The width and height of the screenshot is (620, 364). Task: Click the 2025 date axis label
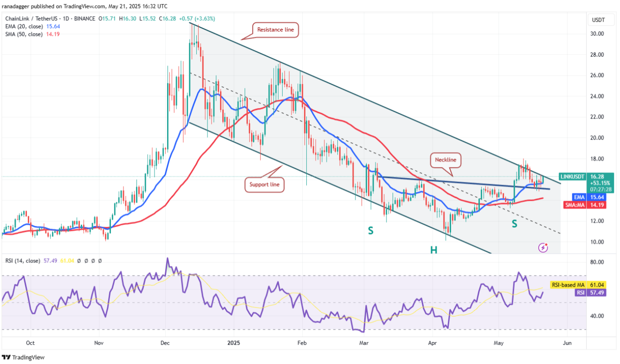(233, 344)
